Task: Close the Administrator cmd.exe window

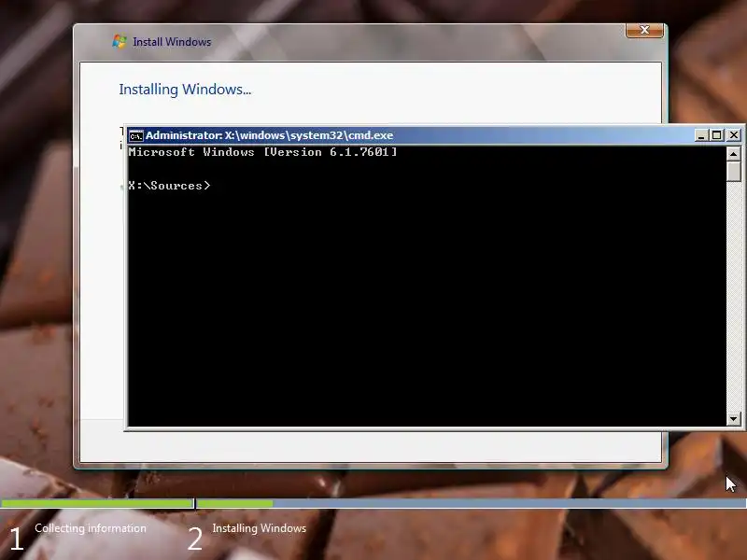Action: 734,135
